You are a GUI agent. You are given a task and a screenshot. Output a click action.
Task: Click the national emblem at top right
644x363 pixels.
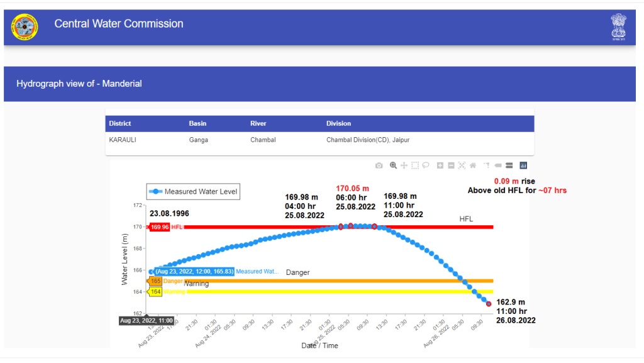point(619,26)
